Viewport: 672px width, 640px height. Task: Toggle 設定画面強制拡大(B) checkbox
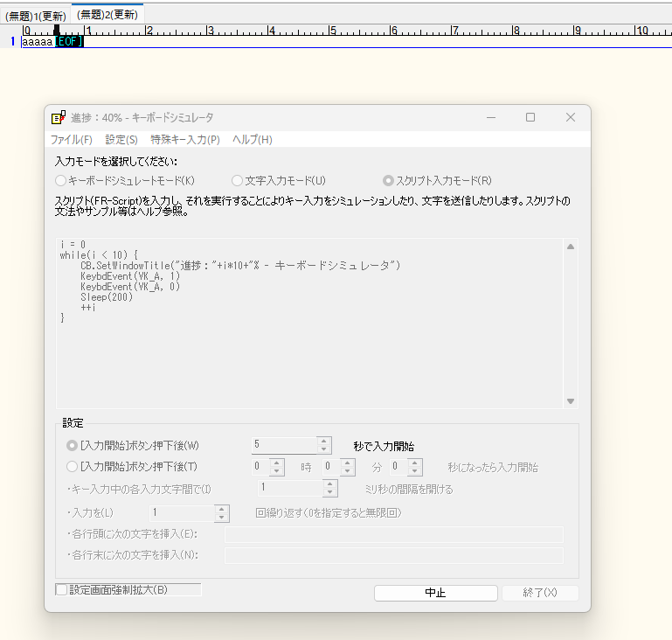pos(61,590)
